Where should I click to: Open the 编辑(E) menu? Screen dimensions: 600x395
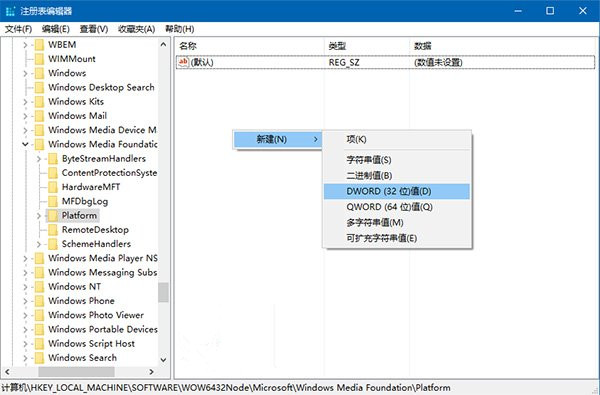[x=55, y=29]
